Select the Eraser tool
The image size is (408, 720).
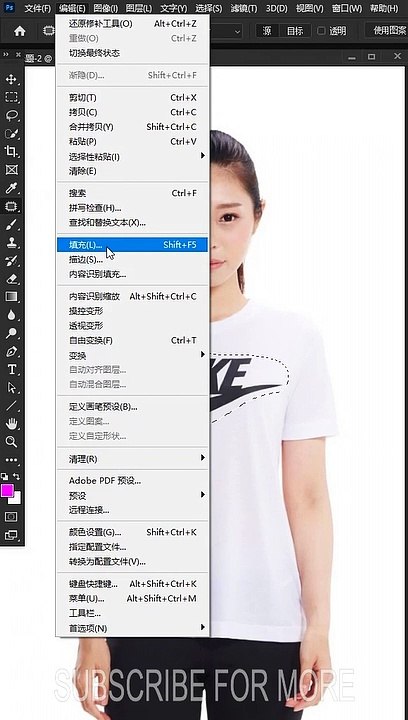tap(11, 279)
